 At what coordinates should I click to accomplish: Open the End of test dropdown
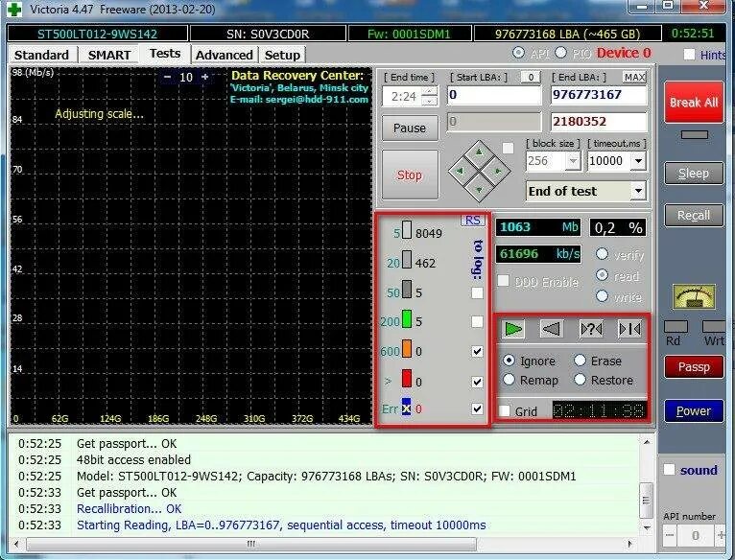tap(638, 191)
